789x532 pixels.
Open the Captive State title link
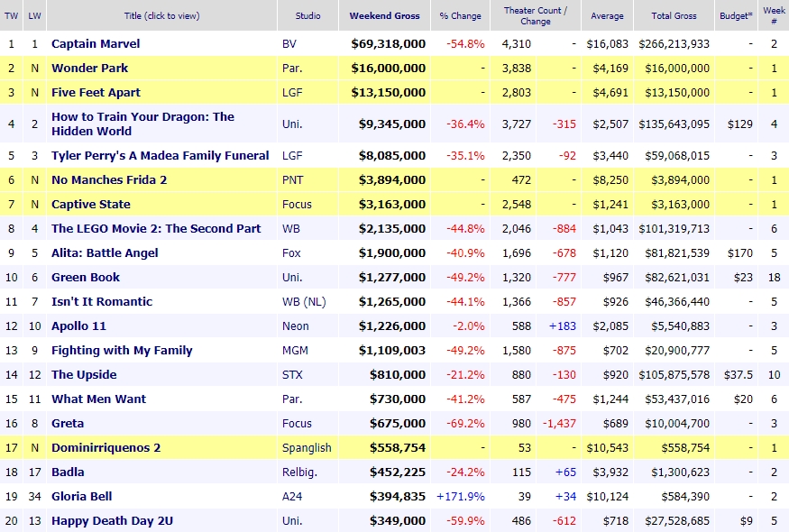click(91, 205)
